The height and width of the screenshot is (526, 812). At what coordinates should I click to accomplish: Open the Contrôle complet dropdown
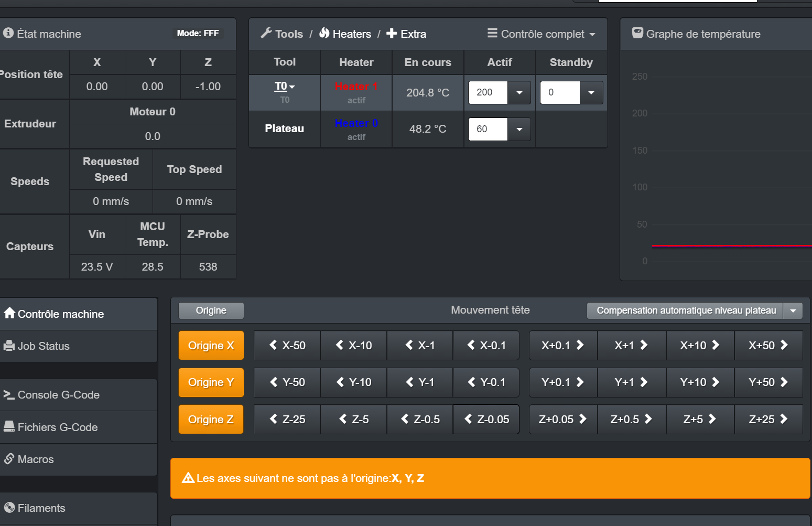pos(542,34)
